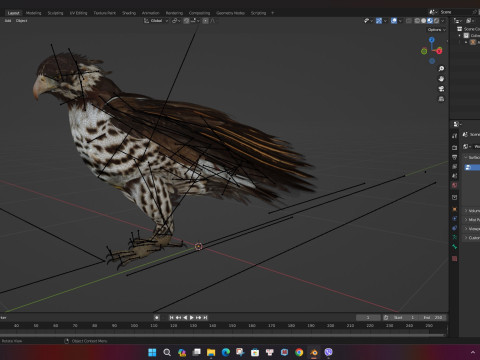480x360 pixels.
Task: Open the outliner filter icon
Action: pyautogui.click(x=469, y=21)
